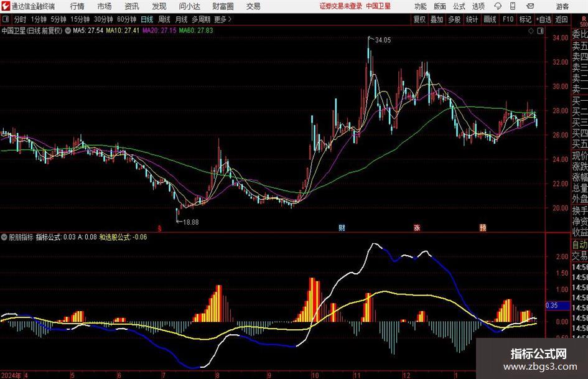Click the 叠加 overlay toolbar button
This screenshot has height=379, width=588.
tap(437, 19)
